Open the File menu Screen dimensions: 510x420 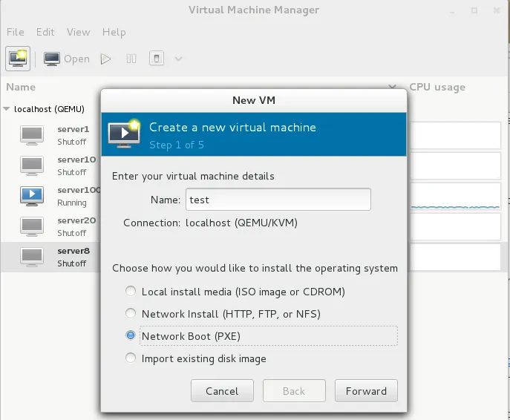pyautogui.click(x=16, y=32)
